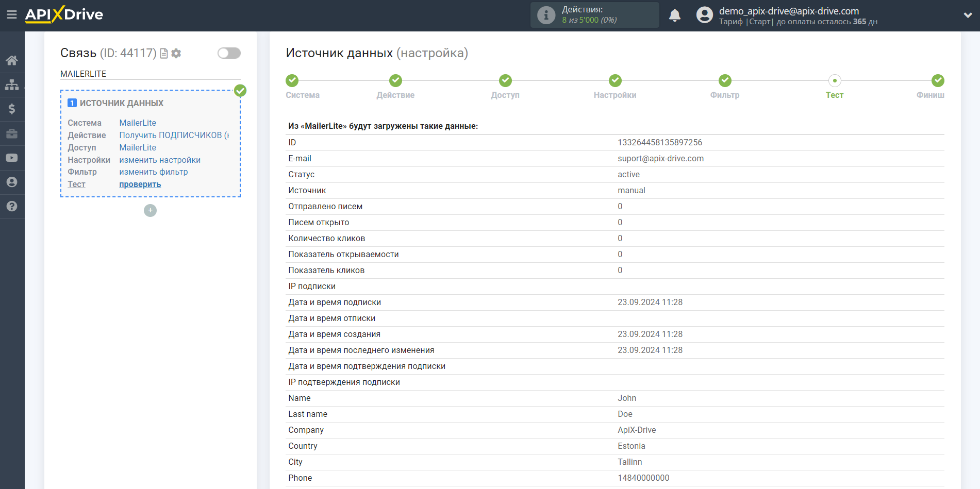980x489 pixels.
Task: Click the add step plus button
Action: click(150, 210)
